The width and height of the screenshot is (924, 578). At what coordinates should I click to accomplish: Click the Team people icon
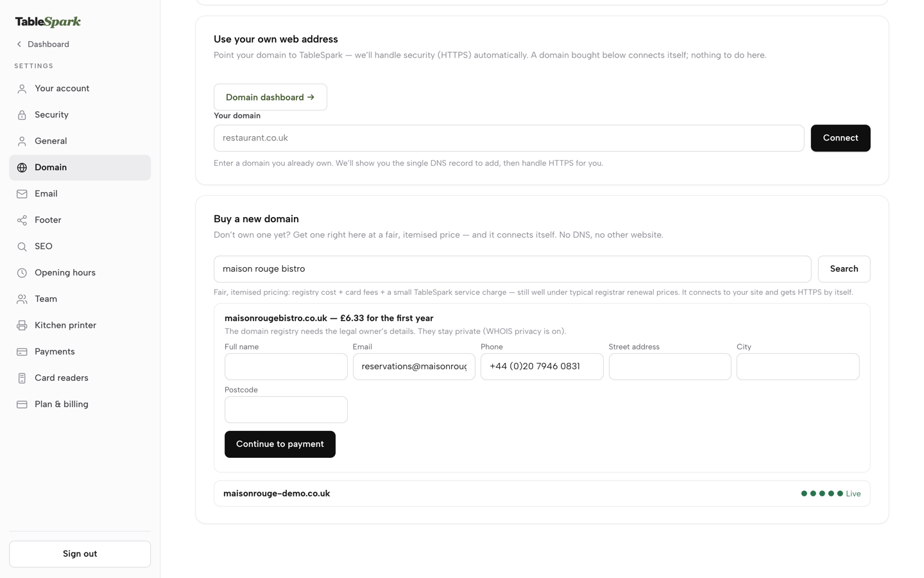[22, 299]
